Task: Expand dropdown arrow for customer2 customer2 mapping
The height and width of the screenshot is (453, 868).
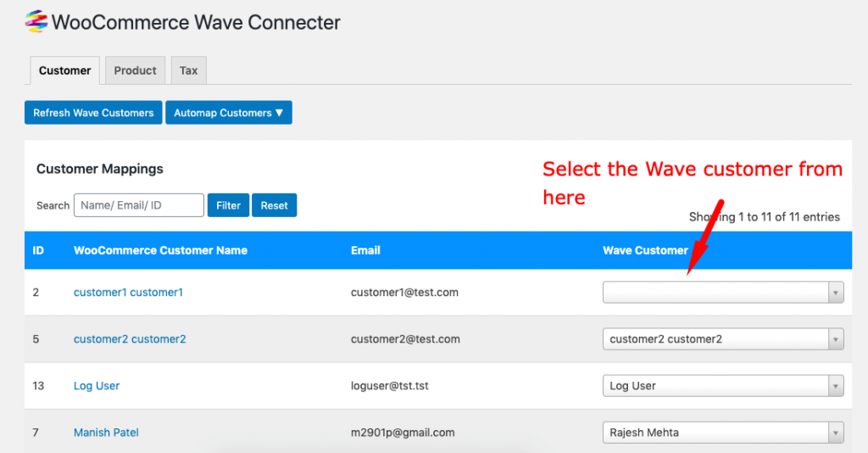Action: coord(836,339)
